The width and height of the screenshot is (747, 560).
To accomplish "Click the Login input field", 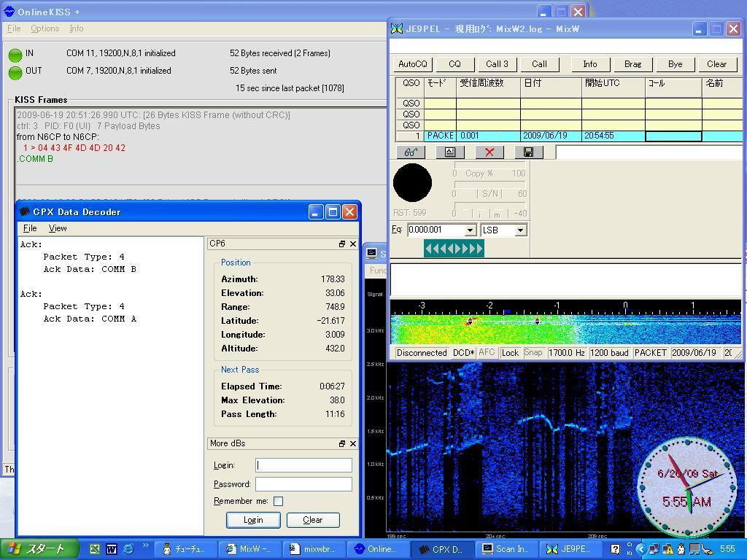I will [x=303, y=465].
